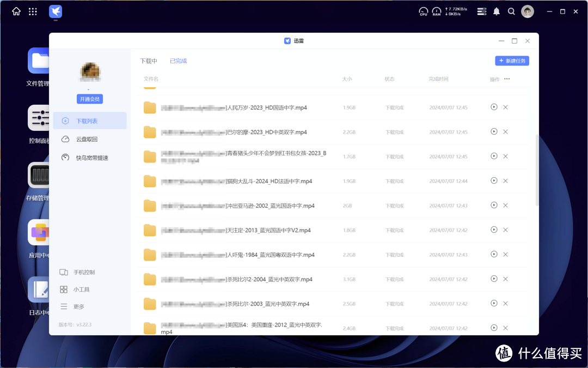Open the 冲出亚马逊-2002 file folder
Viewport: 588px width, 368px height.
150,206
